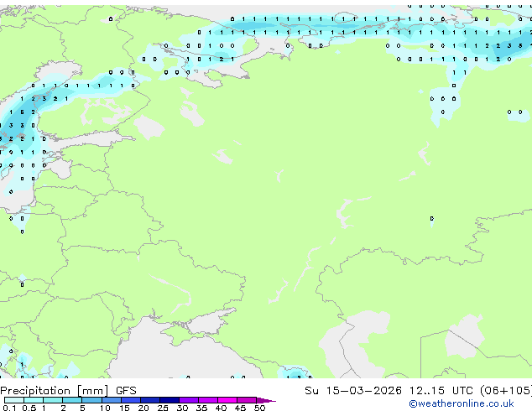Select the 5–10 mm legend color swatch
The height and width of the screenshot is (411, 532).
[91, 400]
